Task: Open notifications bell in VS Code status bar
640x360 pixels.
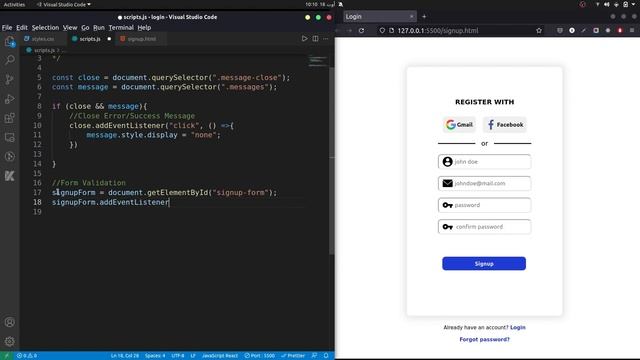Action: coord(326,356)
